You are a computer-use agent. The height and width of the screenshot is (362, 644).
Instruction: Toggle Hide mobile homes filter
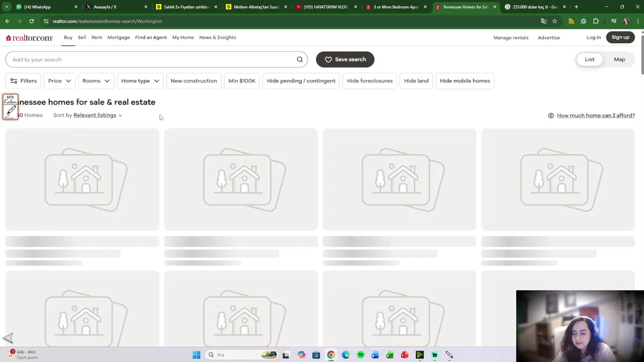(x=465, y=81)
